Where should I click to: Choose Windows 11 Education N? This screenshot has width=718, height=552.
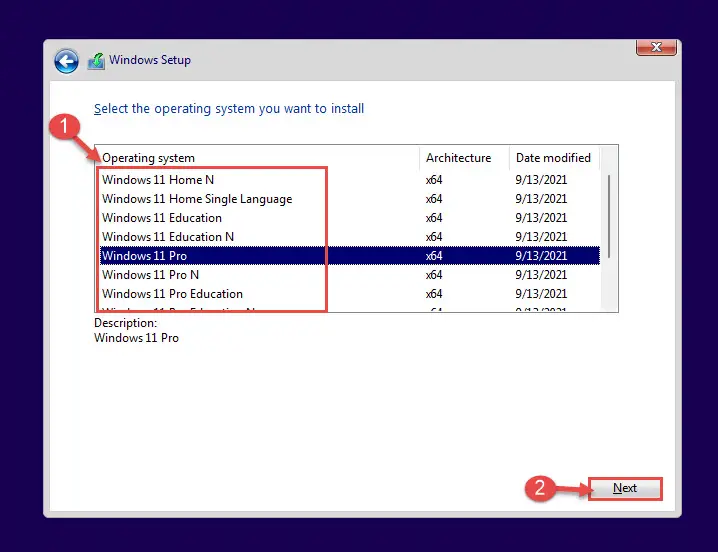[x=350, y=237]
